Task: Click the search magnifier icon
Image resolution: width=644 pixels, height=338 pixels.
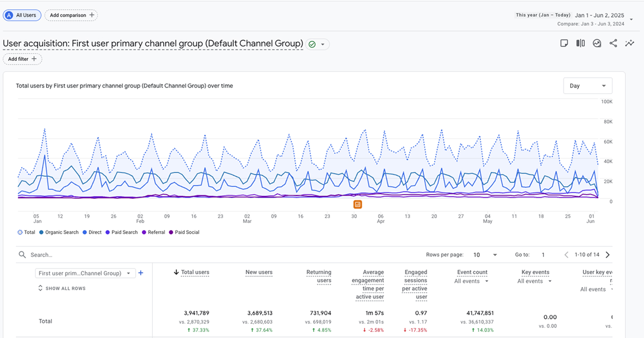Action: tap(22, 255)
